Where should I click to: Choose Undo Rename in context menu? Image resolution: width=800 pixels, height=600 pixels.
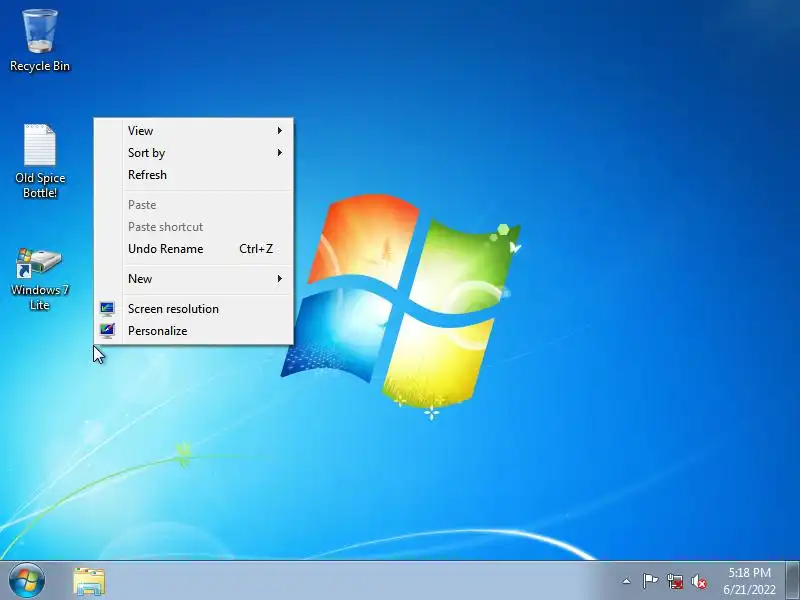(x=193, y=248)
